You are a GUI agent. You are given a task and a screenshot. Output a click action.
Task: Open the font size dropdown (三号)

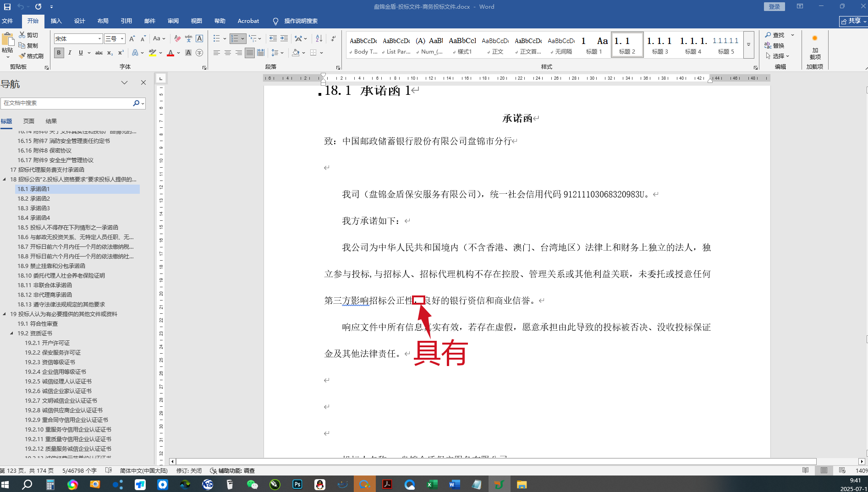click(x=122, y=39)
